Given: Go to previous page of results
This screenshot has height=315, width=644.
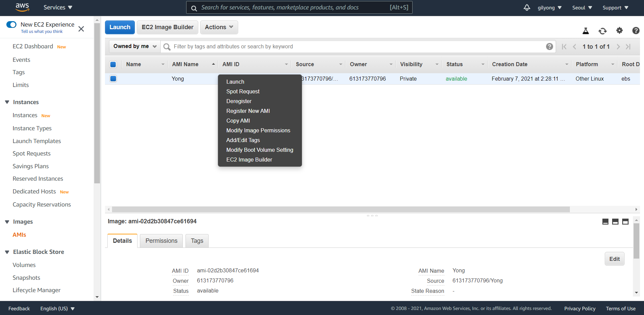Looking at the screenshot, I should coord(575,47).
